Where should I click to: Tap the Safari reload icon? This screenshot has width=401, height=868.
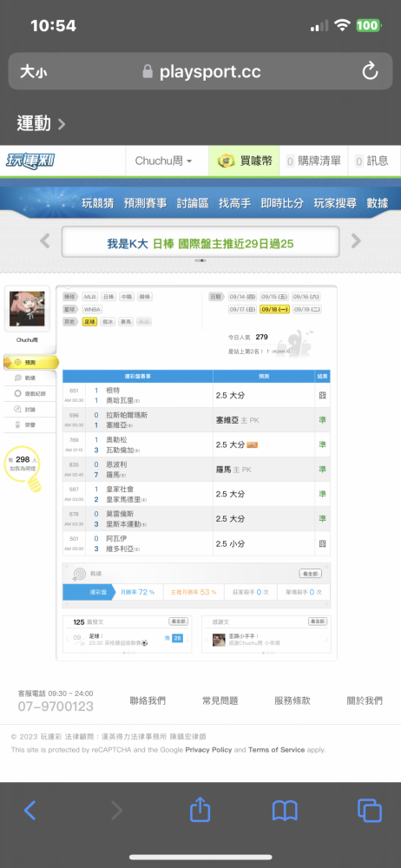370,71
